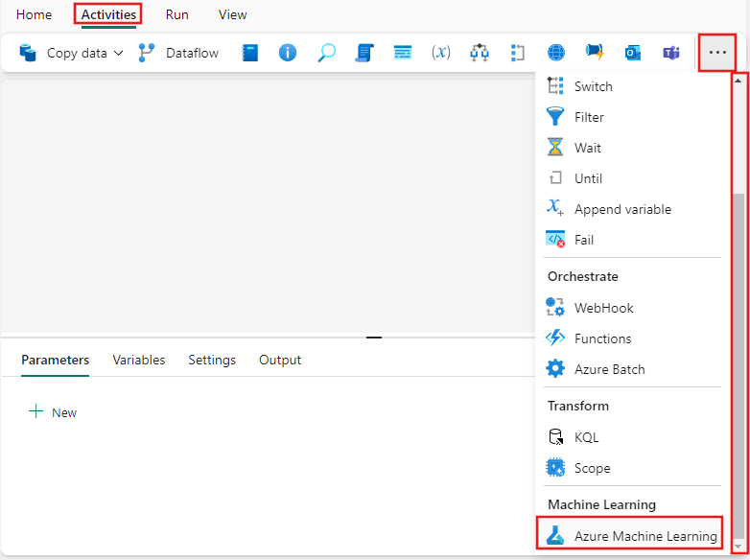Open the Settings tab in bottom pane
Screen dimensions: 750x560
[212, 361]
